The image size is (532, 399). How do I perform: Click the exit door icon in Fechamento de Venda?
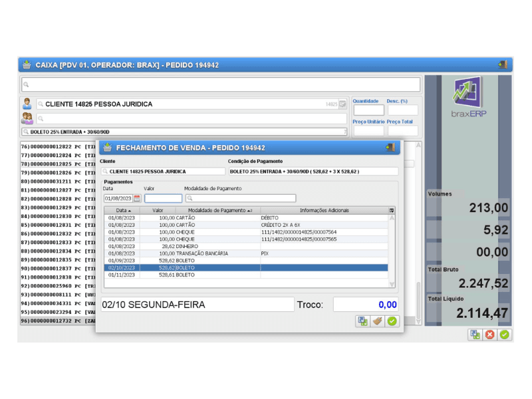click(390, 148)
